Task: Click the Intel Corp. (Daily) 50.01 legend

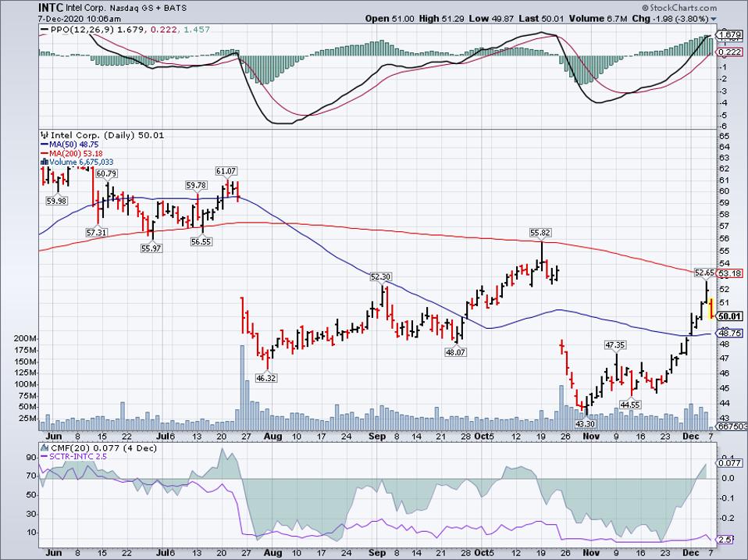Action: pos(107,135)
